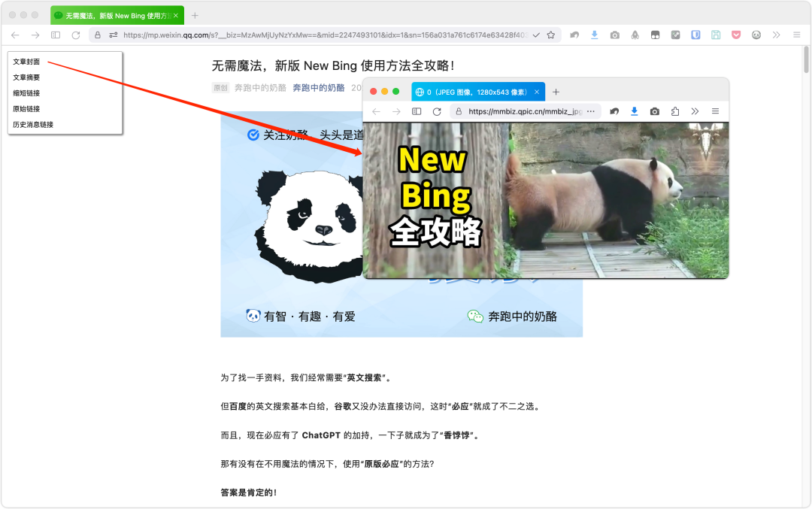Open three-dots page actions in popup address bar
The height and width of the screenshot is (509, 812).
click(x=591, y=111)
